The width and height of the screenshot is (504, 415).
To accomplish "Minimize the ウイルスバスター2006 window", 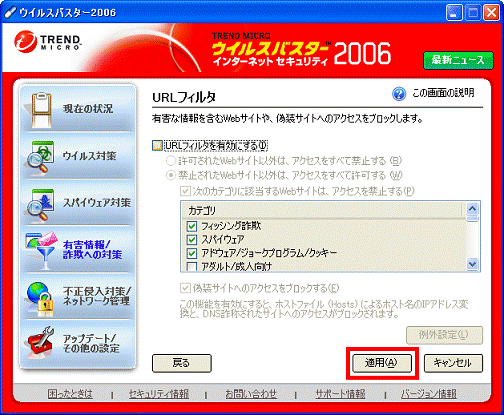I will pos(454,13).
